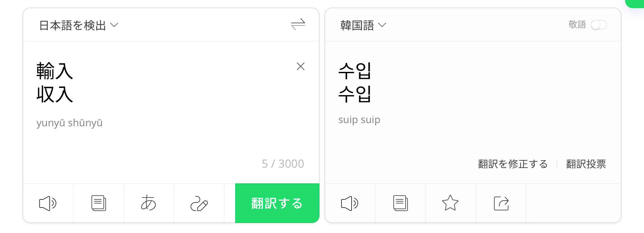Open the 日本語を検出 source language dropdown
This screenshot has width=644, height=233.
[79, 25]
